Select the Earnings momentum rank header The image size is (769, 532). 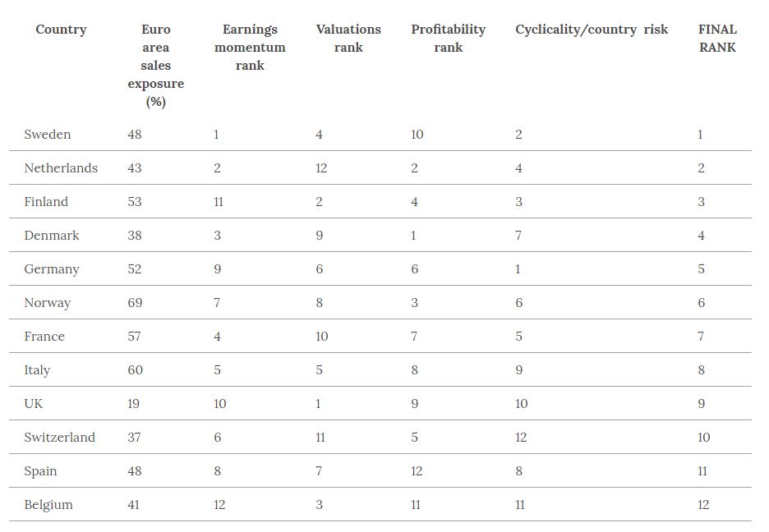pos(250,48)
